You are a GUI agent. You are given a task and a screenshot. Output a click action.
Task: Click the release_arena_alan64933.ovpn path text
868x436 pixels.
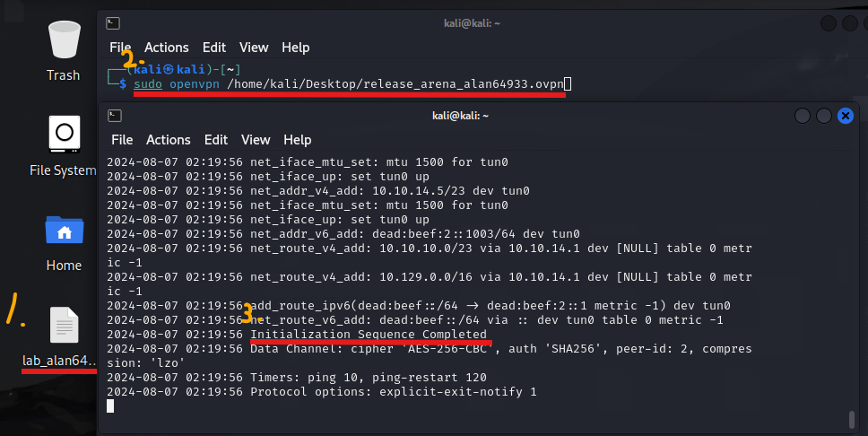pos(395,84)
